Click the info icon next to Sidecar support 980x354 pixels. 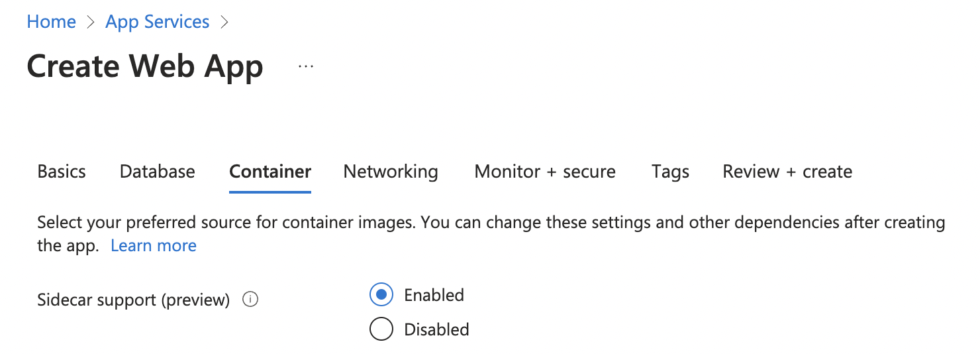click(x=250, y=300)
